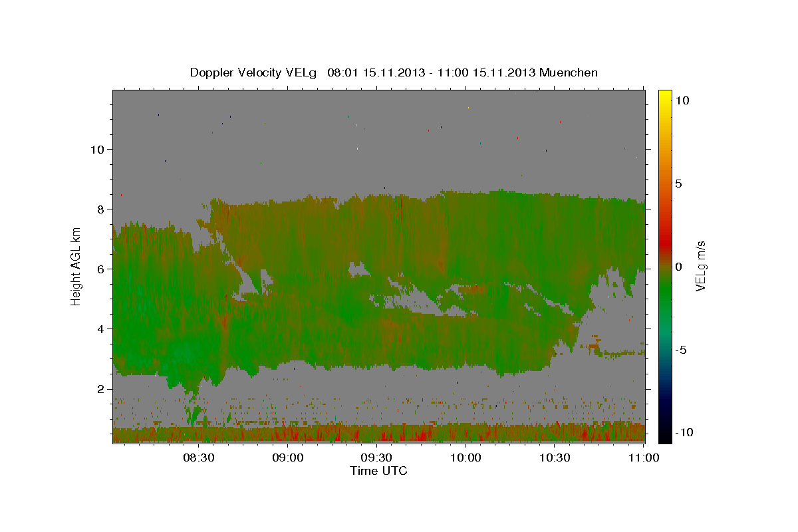Click the 10:00 time tick label
798x532 pixels.
tap(465, 458)
